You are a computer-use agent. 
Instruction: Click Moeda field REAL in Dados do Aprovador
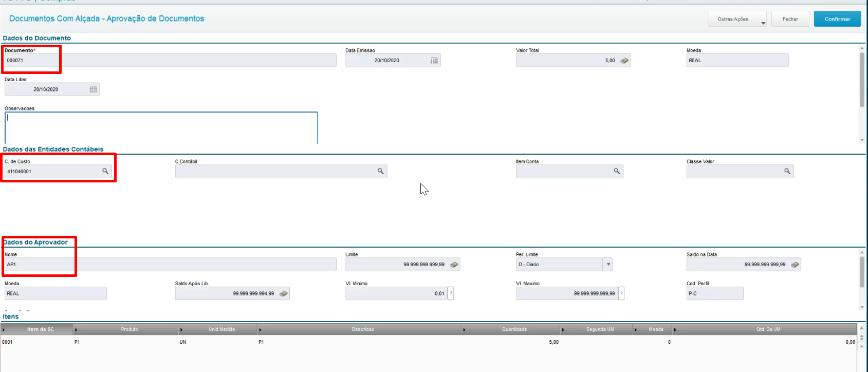click(56, 293)
